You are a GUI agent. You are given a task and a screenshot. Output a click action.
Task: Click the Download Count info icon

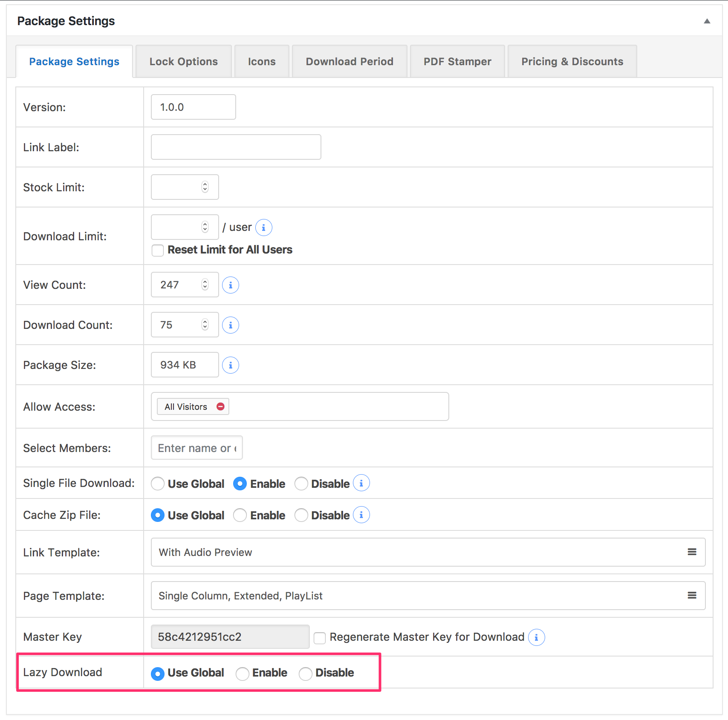click(x=231, y=325)
